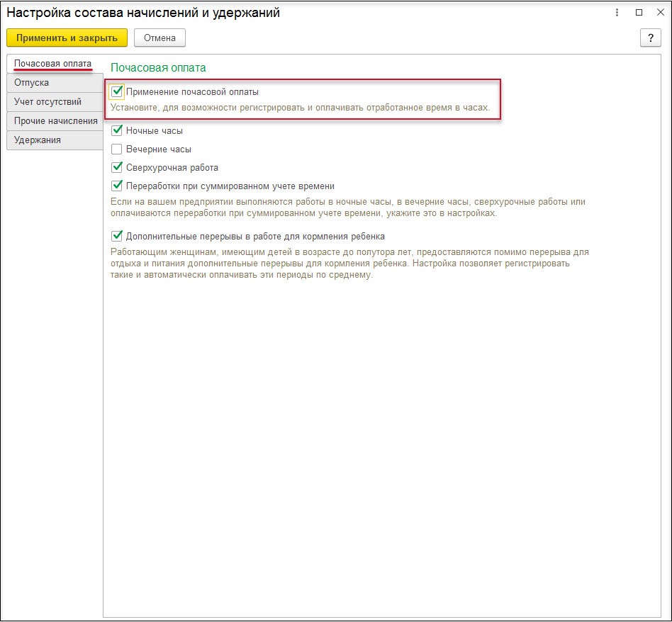Uncheck 'Применение почасовой оплаты' checkbox
The width and height of the screenshot is (672, 622).
click(x=116, y=91)
